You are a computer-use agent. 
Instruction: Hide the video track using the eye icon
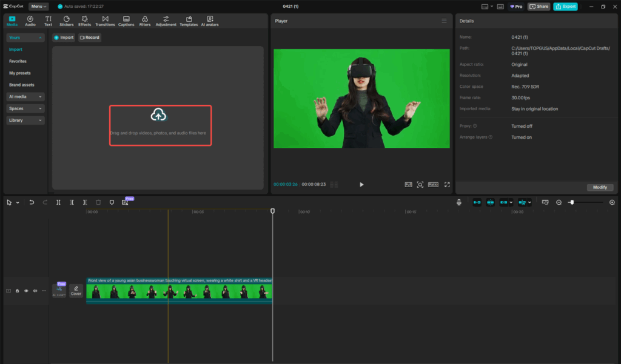[26, 291]
